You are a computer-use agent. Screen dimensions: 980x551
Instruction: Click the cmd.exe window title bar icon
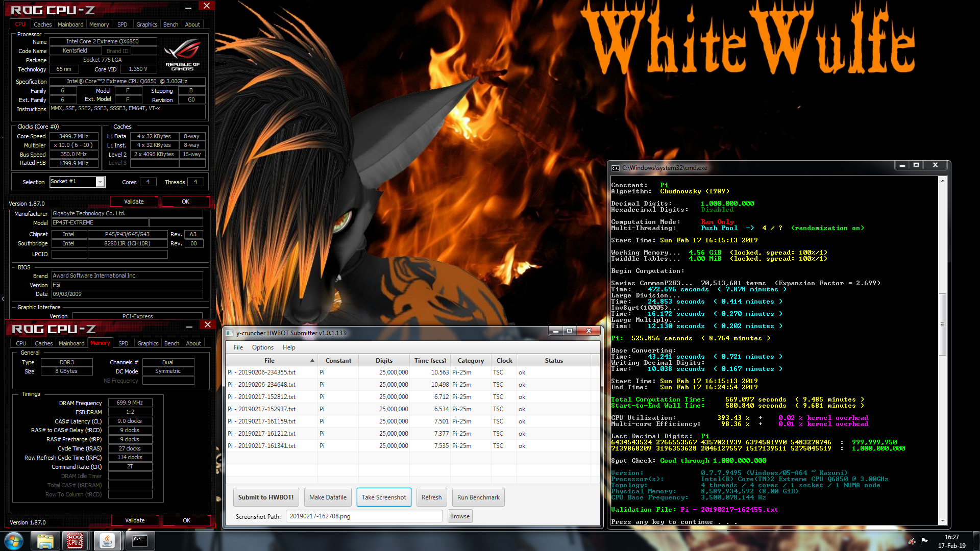point(616,167)
